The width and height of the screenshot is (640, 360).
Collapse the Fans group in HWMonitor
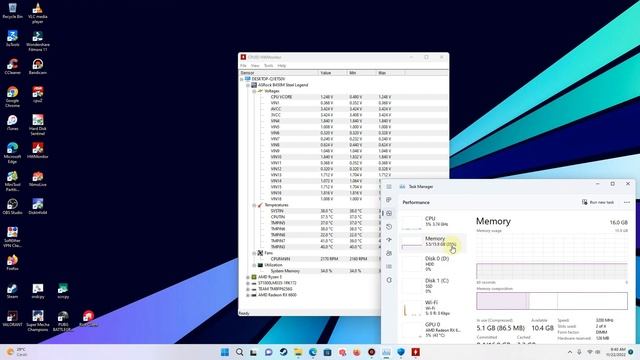pyautogui.click(x=254, y=253)
